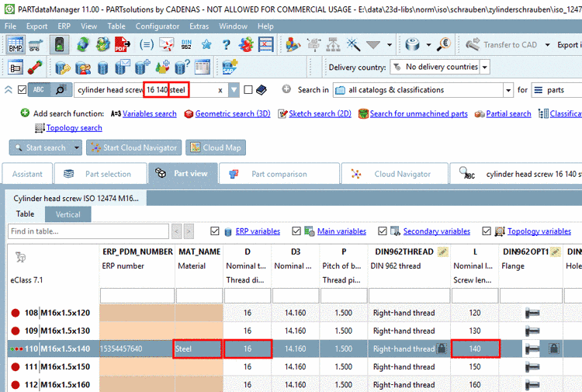Viewport: 582px width, 392px height.
Task: Uncheck the Topology variables checkbox
Action: 487,231
